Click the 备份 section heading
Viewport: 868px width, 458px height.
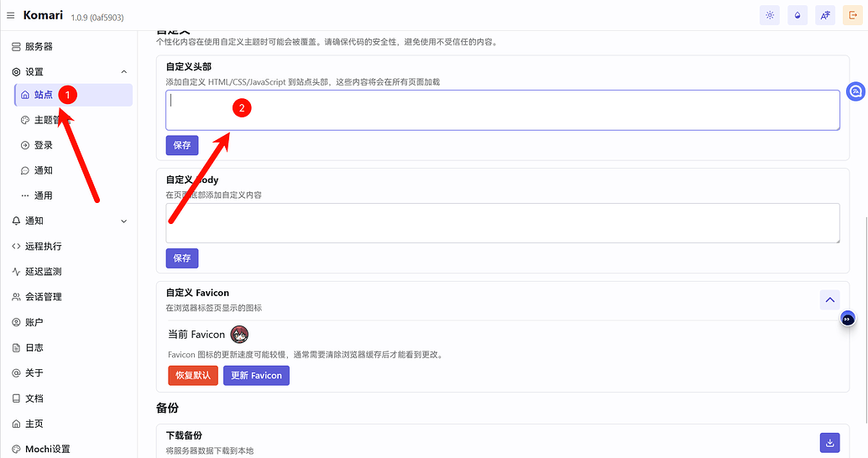167,409
